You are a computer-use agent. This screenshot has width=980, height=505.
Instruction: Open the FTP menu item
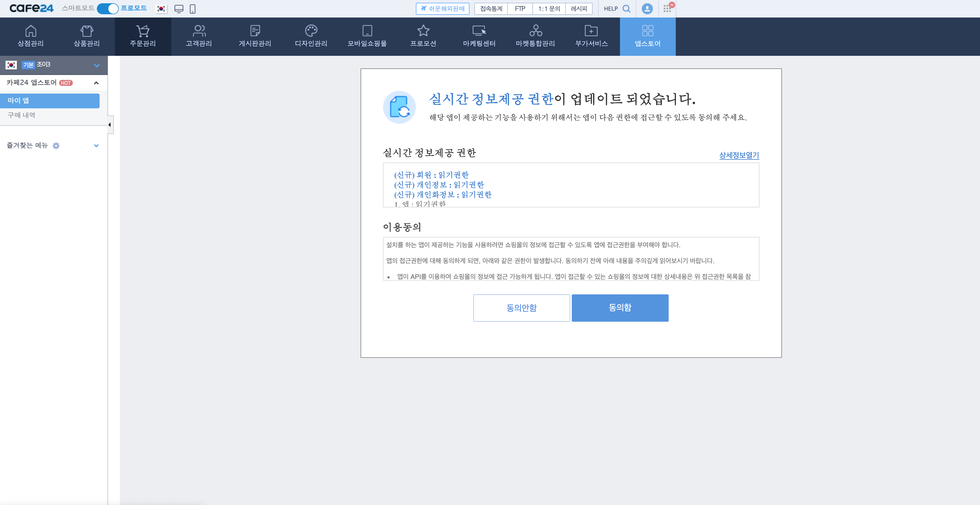(520, 9)
